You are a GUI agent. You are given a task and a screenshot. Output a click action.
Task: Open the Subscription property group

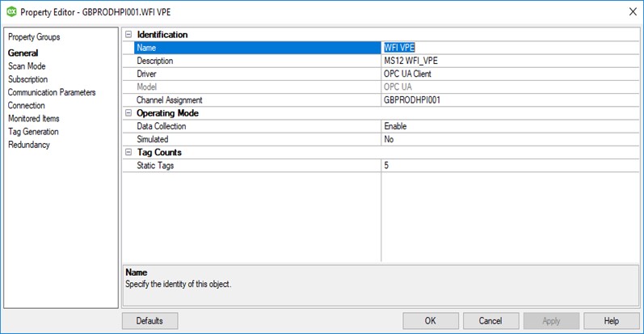(x=27, y=79)
